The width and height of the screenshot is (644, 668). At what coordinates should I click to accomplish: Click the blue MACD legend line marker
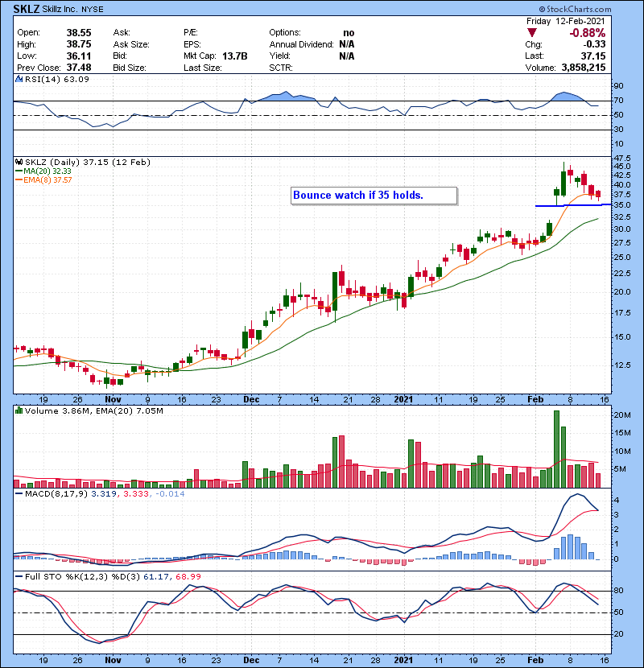(x=19, y=494)
